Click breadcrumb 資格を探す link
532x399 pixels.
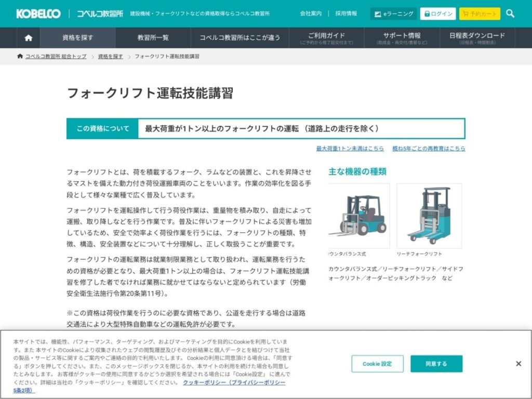pos(111,56)
